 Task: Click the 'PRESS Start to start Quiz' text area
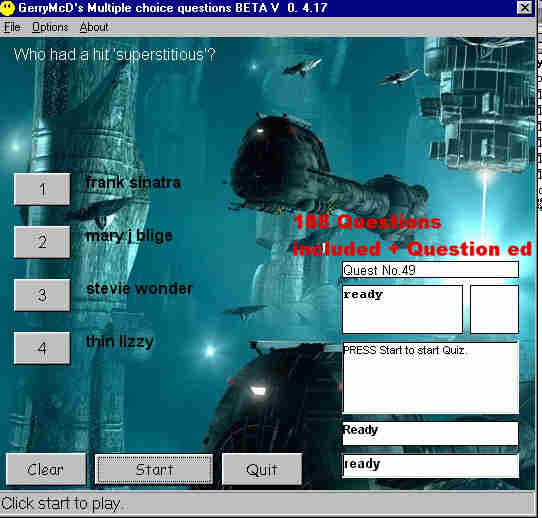pyautogui.click(x=430, y=378)
